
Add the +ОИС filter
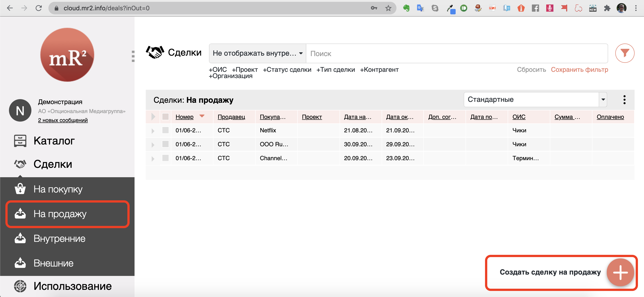click(x=218, y=70)
